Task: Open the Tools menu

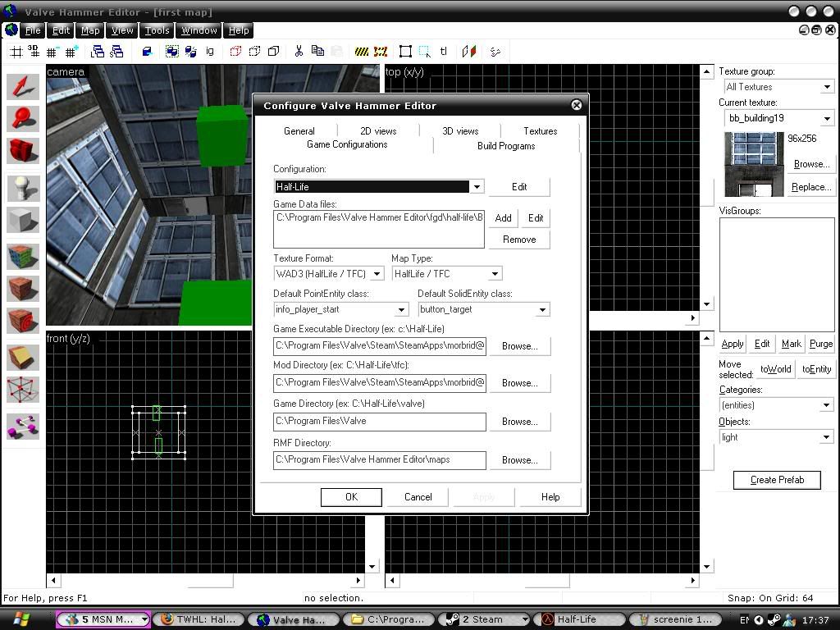Action: pos(157,30)
